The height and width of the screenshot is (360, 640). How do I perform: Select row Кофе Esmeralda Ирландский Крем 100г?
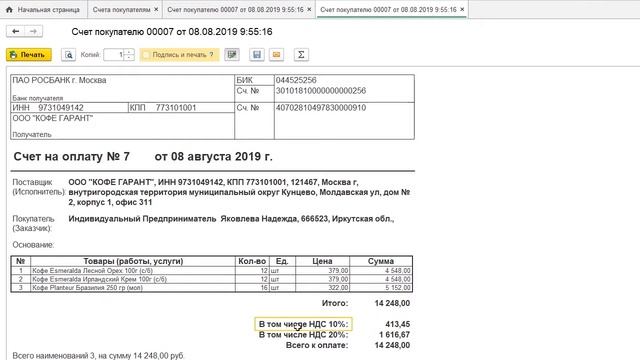(133, 279)
